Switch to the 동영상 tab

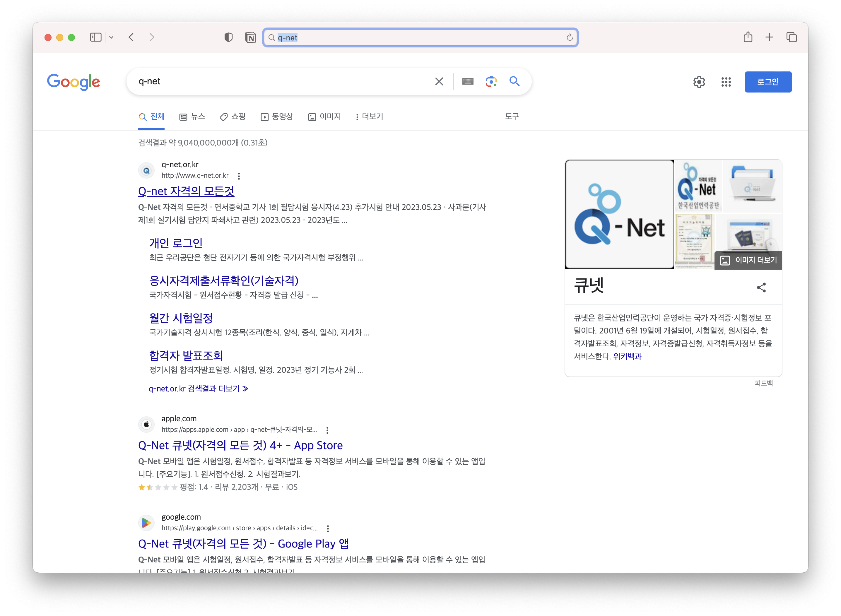pyautogui.click(x=277, y=117)
